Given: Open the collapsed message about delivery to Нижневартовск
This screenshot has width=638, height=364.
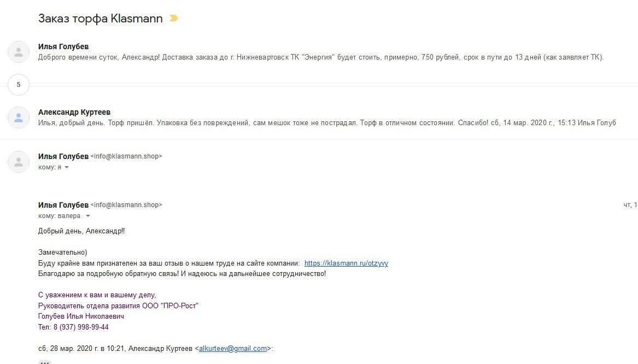Looking at the screenshot, I should click(x=320, y=57).
